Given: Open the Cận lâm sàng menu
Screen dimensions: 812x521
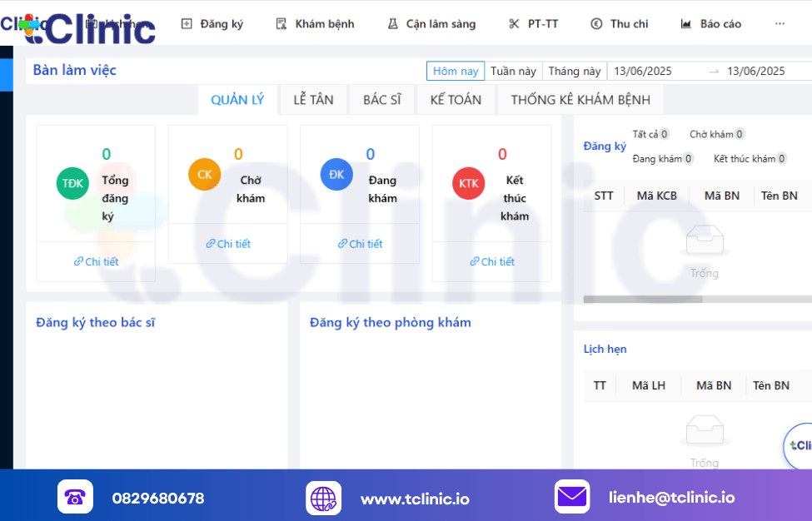Looking at the screenshot, I should 431,24.
